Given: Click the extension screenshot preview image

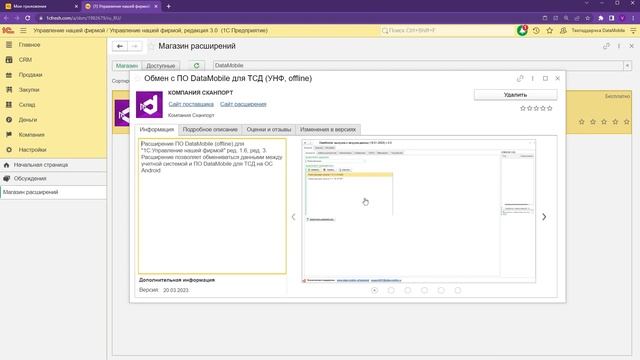Looking at the screenshot, I should pyautogui.click(x=419, y=211).
